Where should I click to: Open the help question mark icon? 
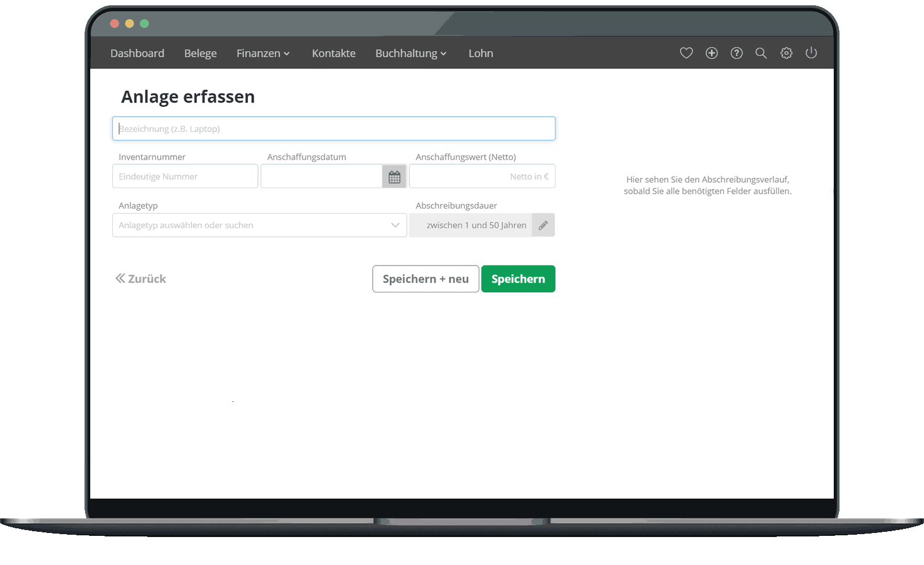click(737, 53)
